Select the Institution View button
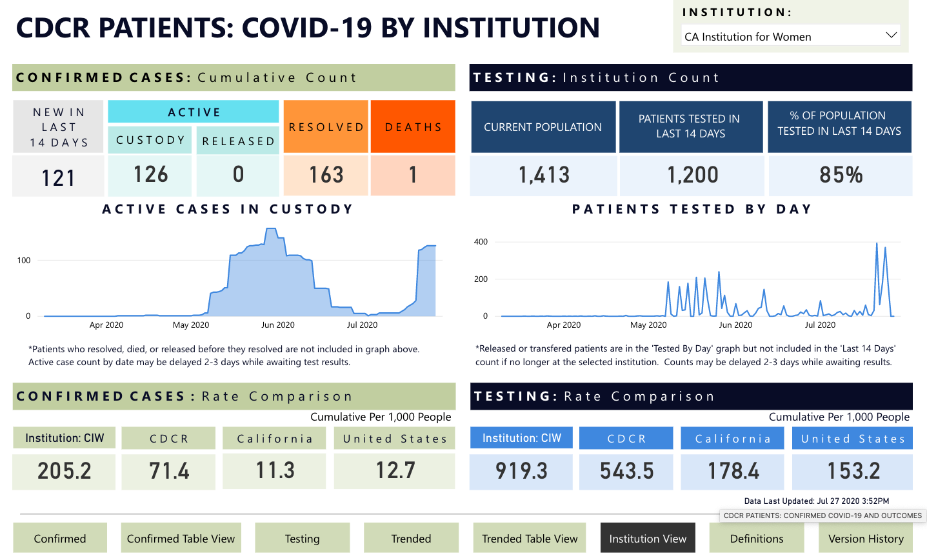The width and height of the screenshot is (927, 560). pos(648,538)
